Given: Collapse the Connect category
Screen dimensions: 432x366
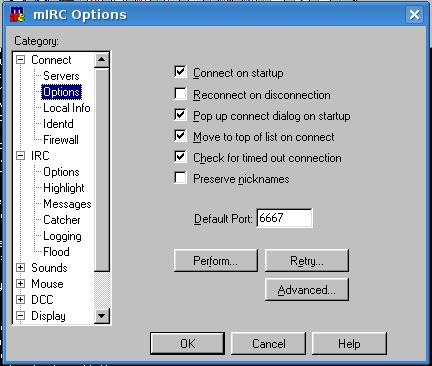Looking at the screenshot, I should [21, 60].
